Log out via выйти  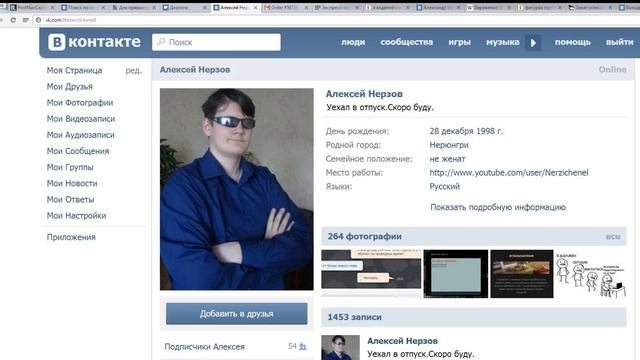coord(619,42)
